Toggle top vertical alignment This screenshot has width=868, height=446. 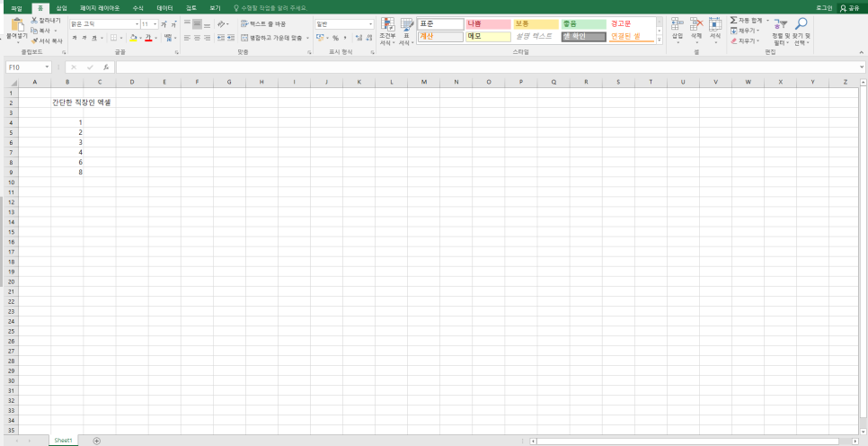click(x=187, y=24)
